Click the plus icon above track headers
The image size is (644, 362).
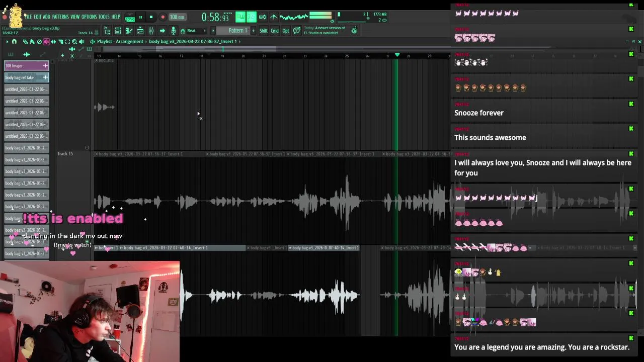point(62,56)
